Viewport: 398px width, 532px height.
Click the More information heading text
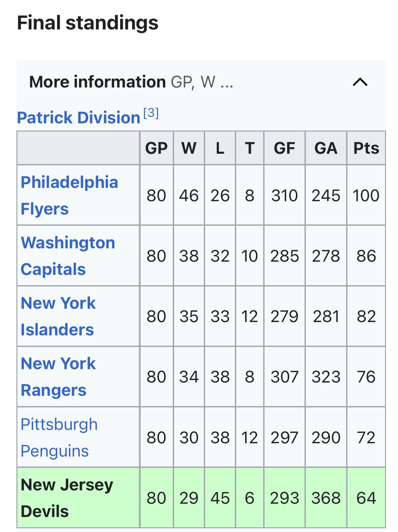tap(98, 82)
